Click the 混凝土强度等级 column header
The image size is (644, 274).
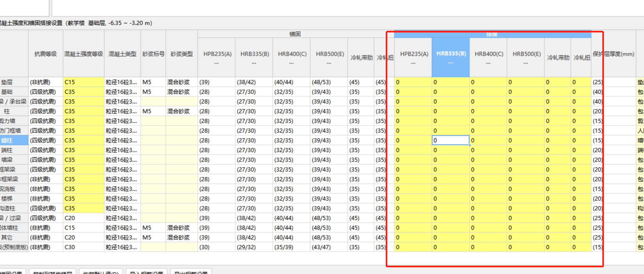[x=84, y=54]
